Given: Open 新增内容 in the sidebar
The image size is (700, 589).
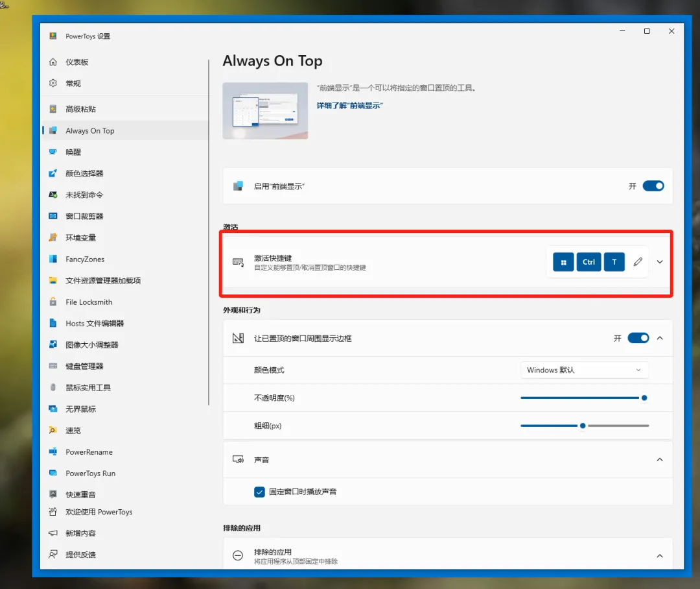Looking at the screenshot, I should coord(125,533).
